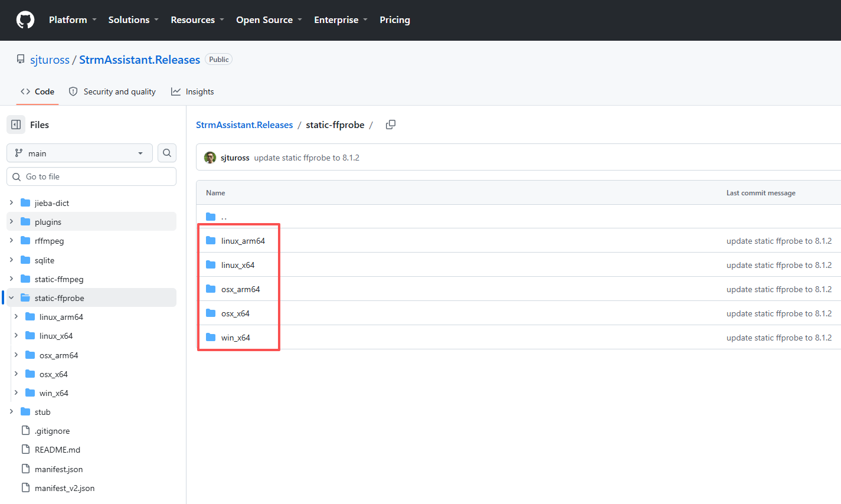Expand the static-ffmpeg tree folder chevron
The height and width of the screenshot is (504, 841).
(11, 279)
